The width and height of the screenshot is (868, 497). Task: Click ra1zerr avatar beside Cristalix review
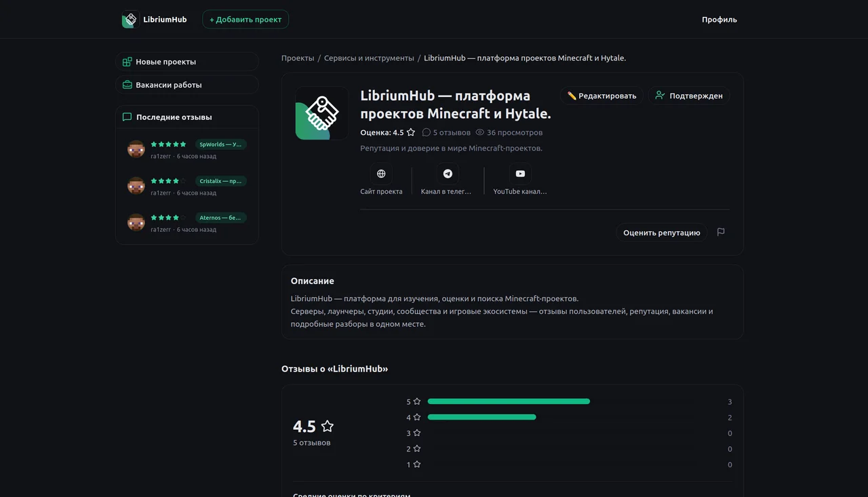click(136, 186)
